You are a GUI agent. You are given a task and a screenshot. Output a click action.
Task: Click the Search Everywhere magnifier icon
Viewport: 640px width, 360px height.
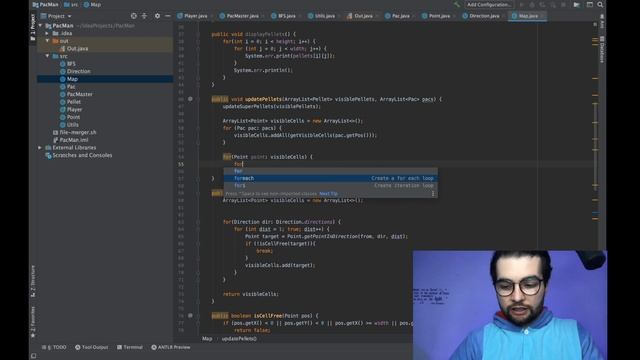coord(600,4)
